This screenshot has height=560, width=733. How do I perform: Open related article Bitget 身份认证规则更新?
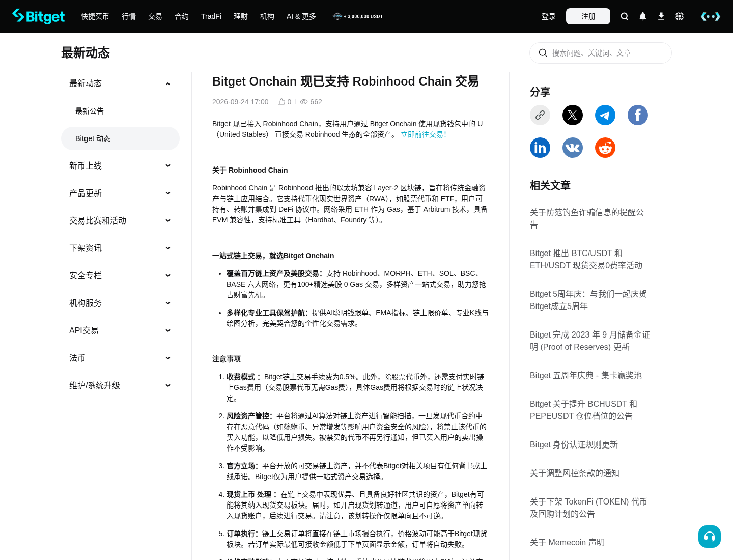click(574, 444)
